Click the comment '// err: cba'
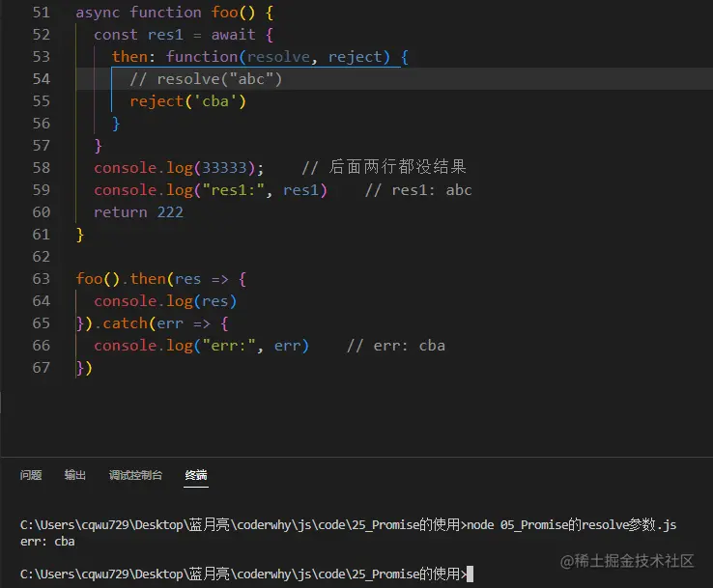This screenshot has width=713, height=588. click(396, 346)
